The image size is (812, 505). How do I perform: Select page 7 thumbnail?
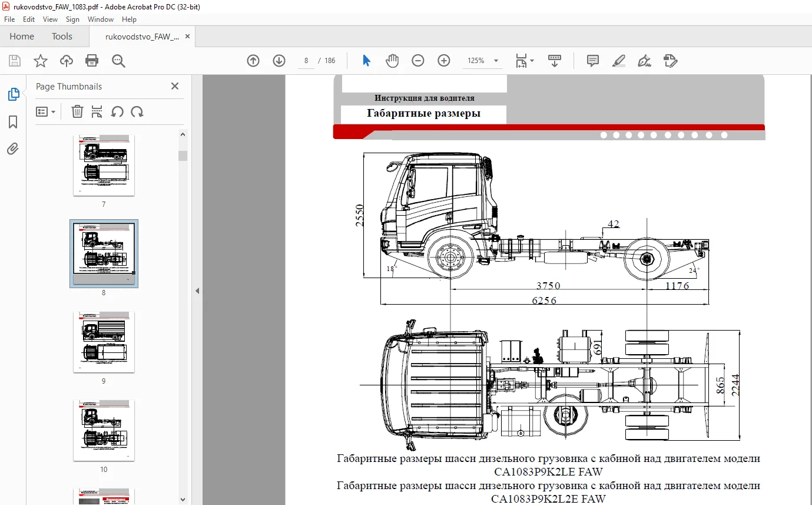click(x=104, y=165)
